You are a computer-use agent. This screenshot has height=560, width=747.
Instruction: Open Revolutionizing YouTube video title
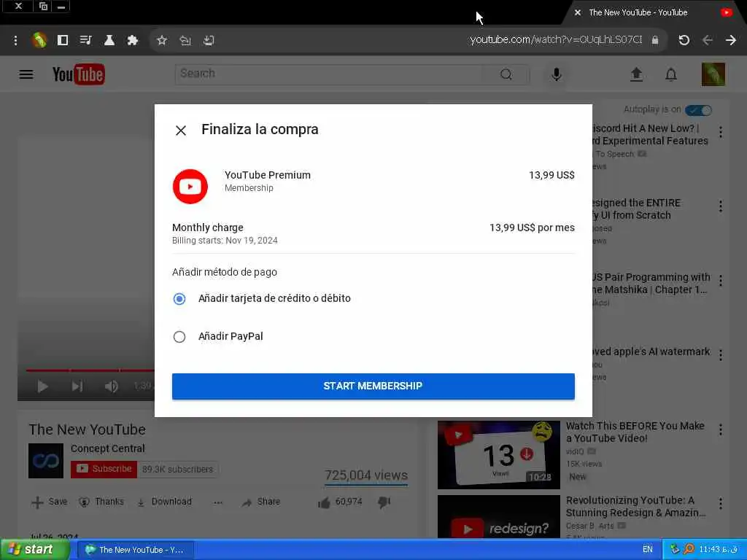pyautogui.click(x=636, y=507)
